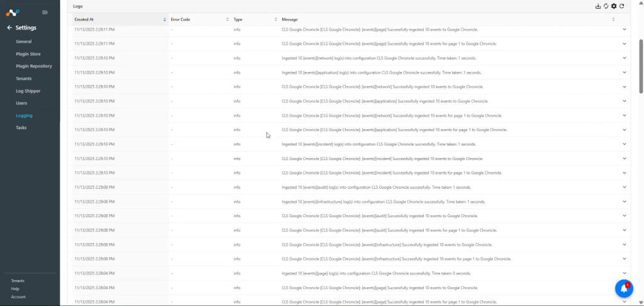Screen dimensions: 644x306
Task: Click timestamp of the 'Ingested 10 [events][infrastructure]' row
Action: point(94,201)
